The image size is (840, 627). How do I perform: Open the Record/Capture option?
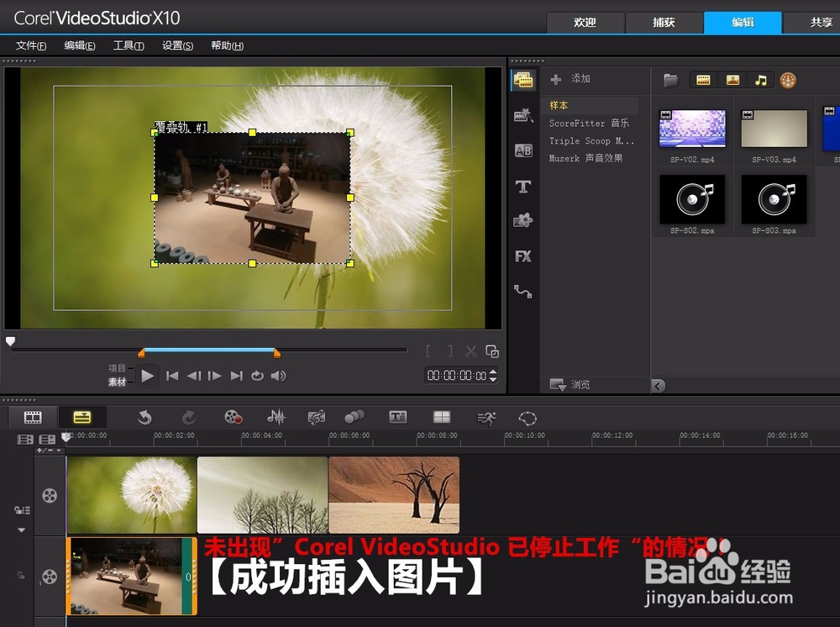tap(234, 417)
